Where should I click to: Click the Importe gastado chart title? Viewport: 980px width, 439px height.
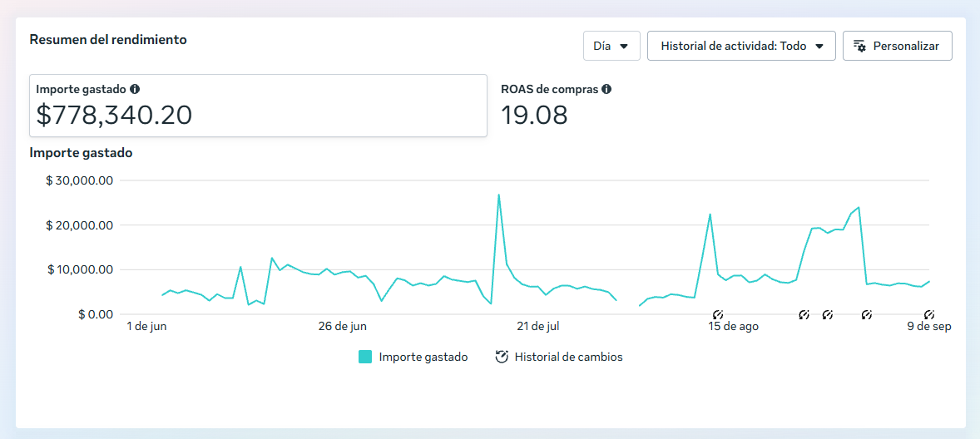coord(81,152)
